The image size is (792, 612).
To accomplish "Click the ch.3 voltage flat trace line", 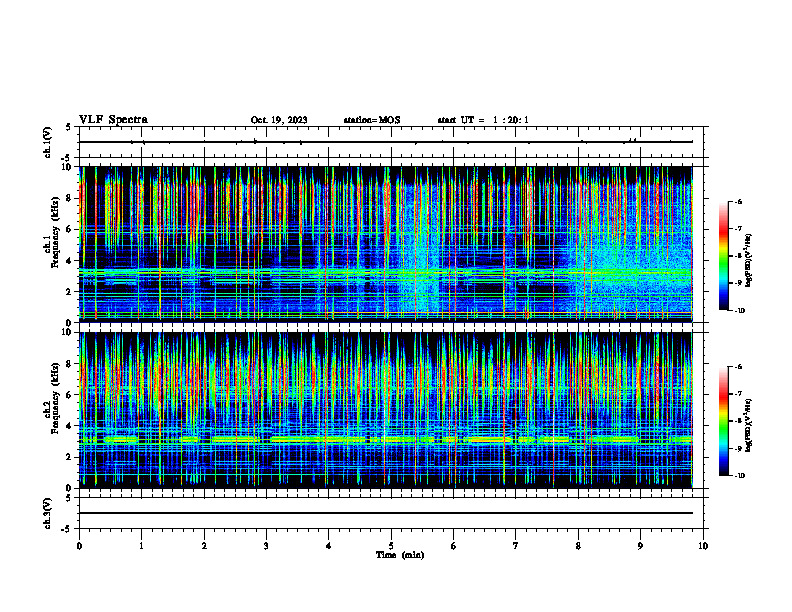I will [x=386, y=513].
